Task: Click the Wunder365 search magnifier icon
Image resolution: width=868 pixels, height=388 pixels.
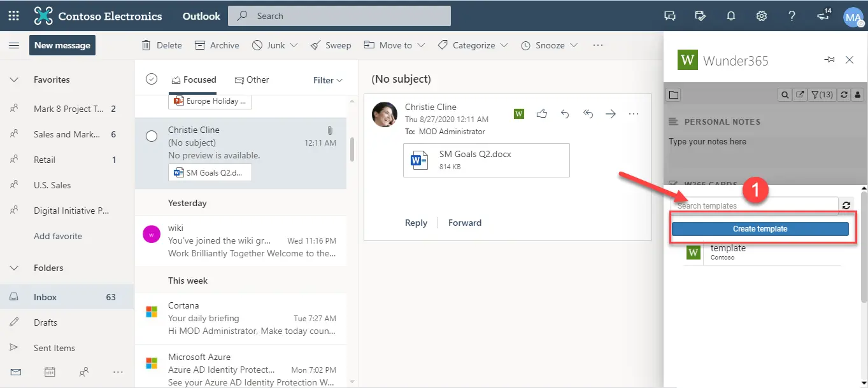Action: coord(785,95)
